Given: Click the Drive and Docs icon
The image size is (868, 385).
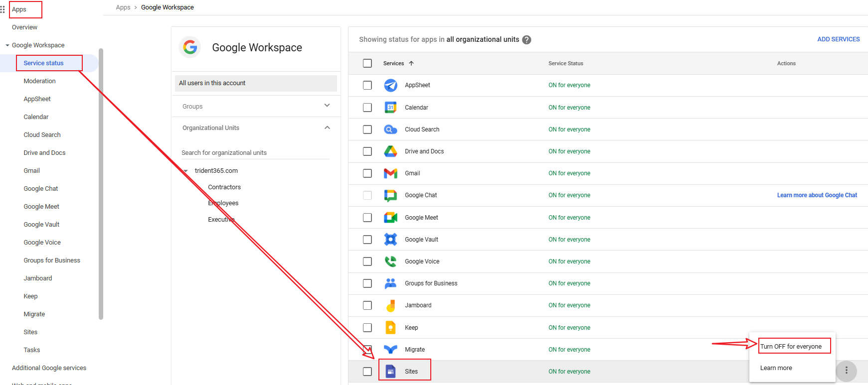Looking at the screenshot, I should pos(390,151).
